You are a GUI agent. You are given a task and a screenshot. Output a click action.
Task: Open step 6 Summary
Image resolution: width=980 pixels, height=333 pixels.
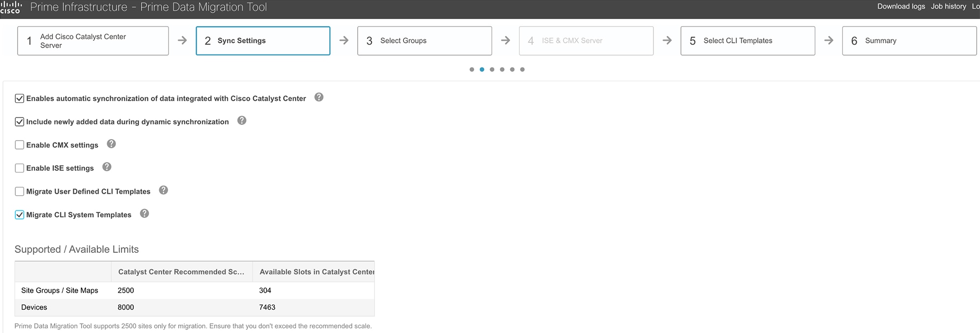(x=909, y=41)
